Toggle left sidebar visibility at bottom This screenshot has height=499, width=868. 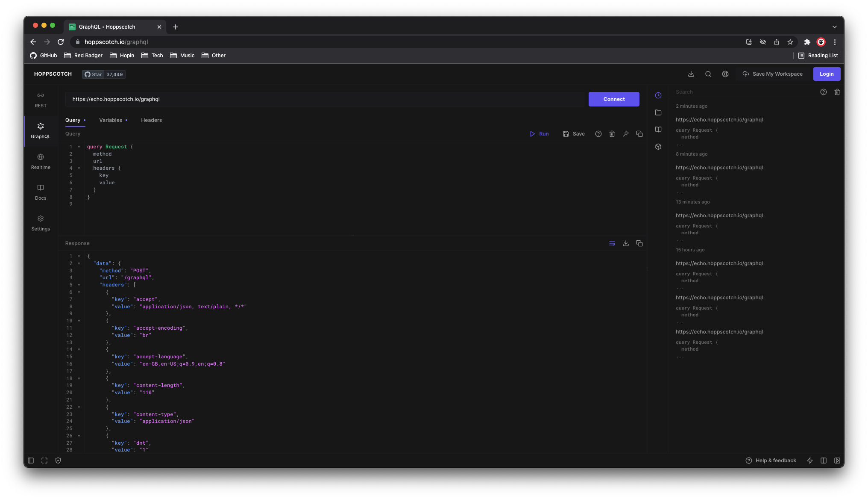click(31, 461)
